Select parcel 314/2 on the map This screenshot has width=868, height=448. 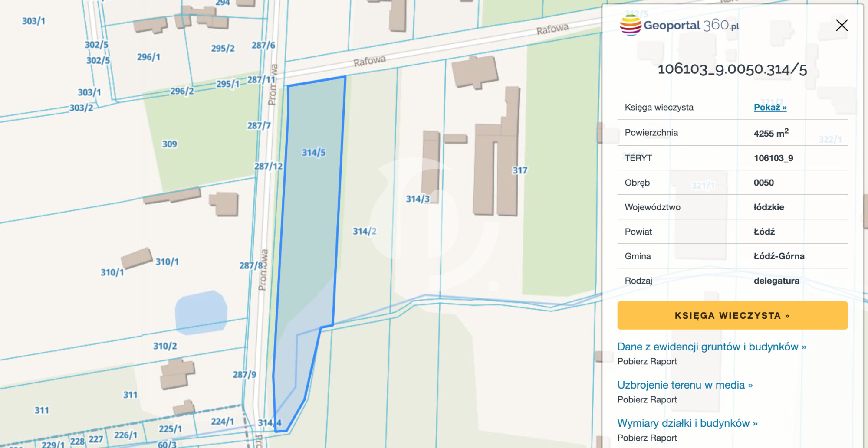pyautogui.click(x=364, y=231)
